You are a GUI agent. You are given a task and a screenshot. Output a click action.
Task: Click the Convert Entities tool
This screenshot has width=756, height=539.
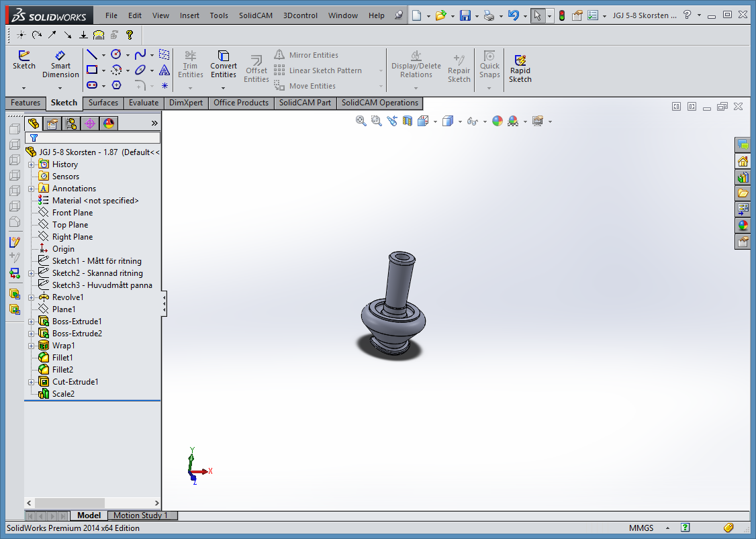tap(223, 64)
